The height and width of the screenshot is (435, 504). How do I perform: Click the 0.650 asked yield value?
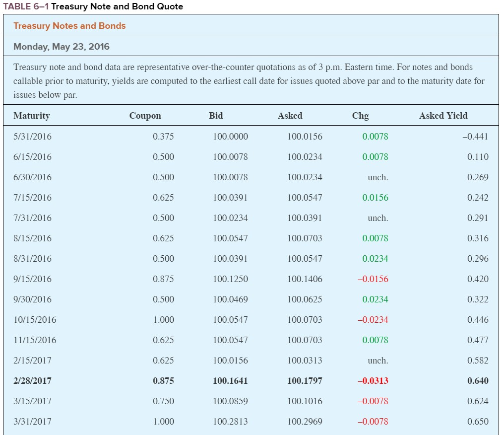coord(478,422)
